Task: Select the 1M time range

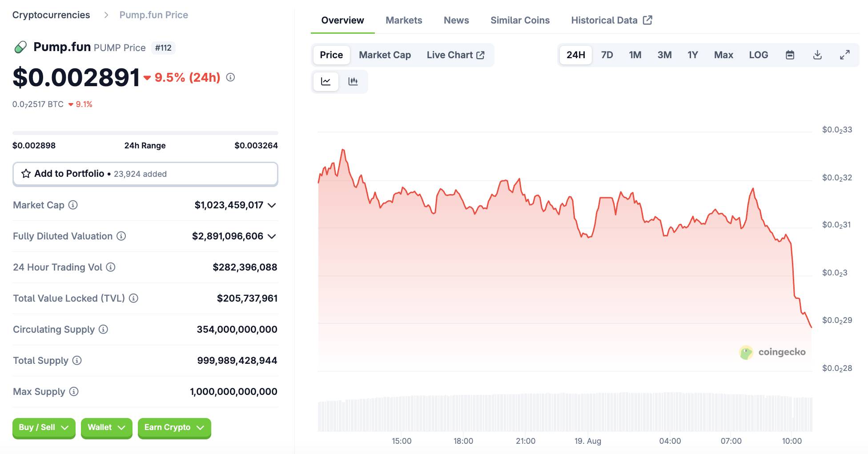Action: click(x=635, y=55)
